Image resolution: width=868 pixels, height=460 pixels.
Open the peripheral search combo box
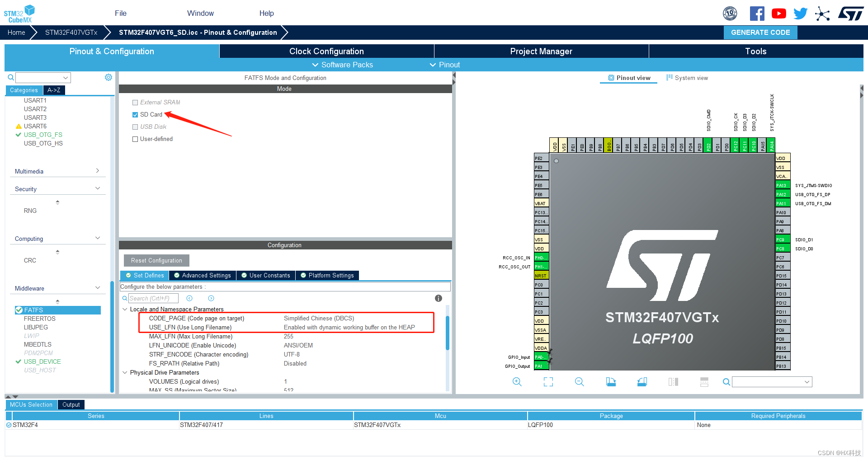43,78
